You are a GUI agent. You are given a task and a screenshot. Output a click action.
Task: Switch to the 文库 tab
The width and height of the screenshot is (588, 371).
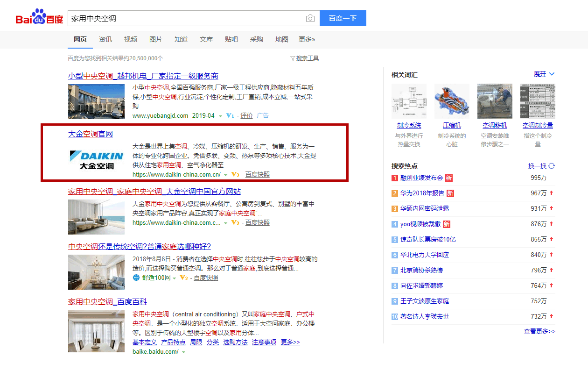coord(206,39)
